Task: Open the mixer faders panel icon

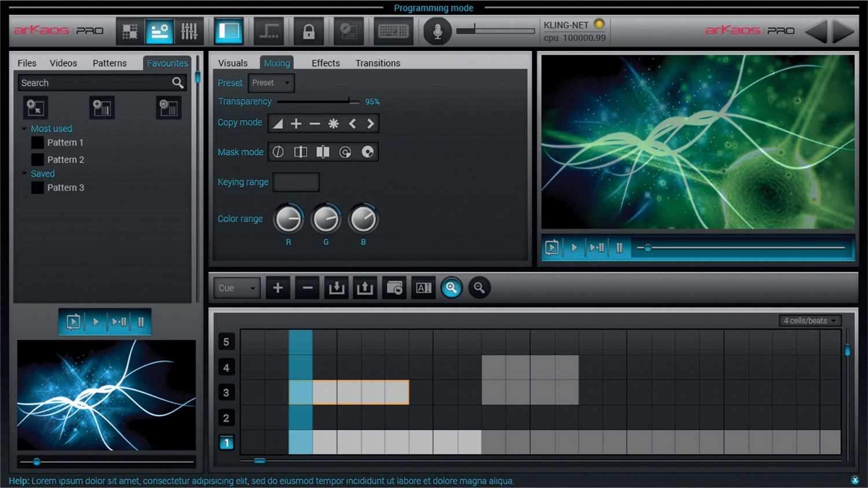Action: tap(190, 31)
